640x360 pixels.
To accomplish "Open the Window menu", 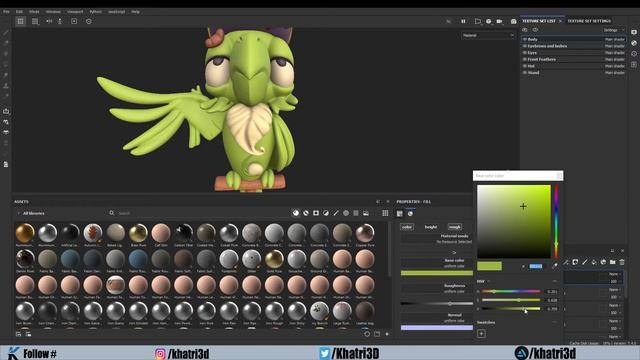I will click(53, 12).
